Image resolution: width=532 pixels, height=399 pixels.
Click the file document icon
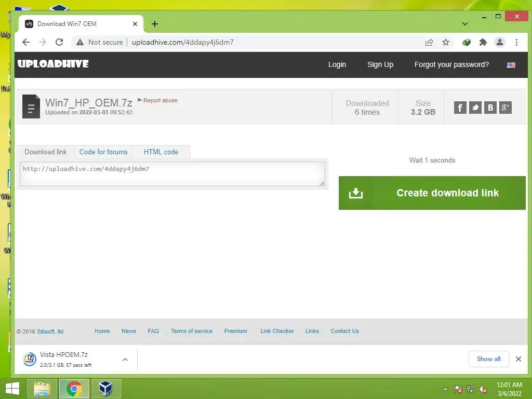31,106
